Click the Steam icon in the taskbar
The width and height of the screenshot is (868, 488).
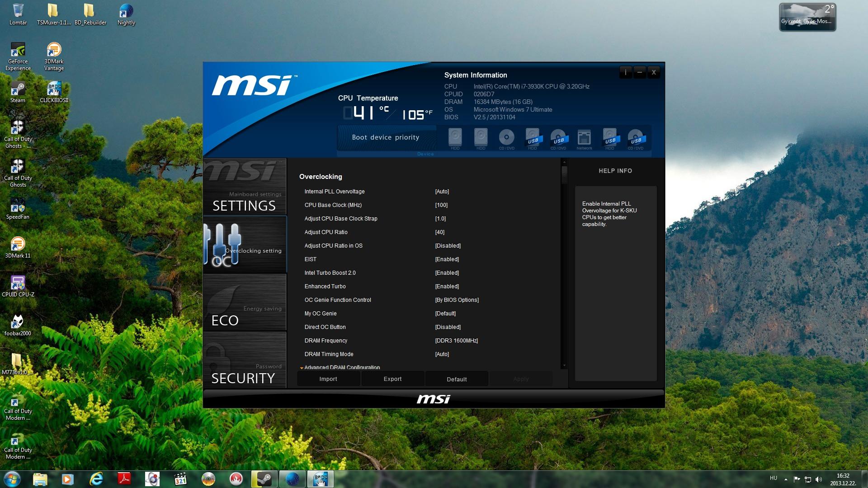[x=264, y=479]
